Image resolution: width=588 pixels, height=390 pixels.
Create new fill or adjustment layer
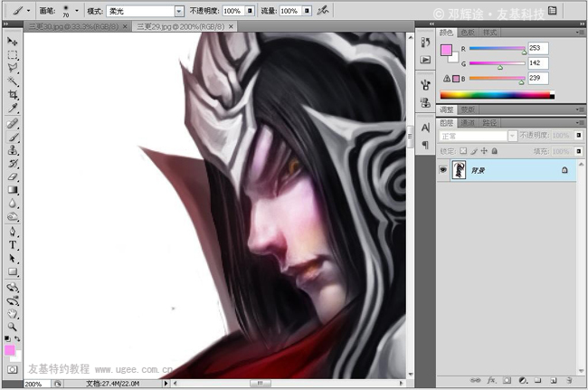point(523,380)
